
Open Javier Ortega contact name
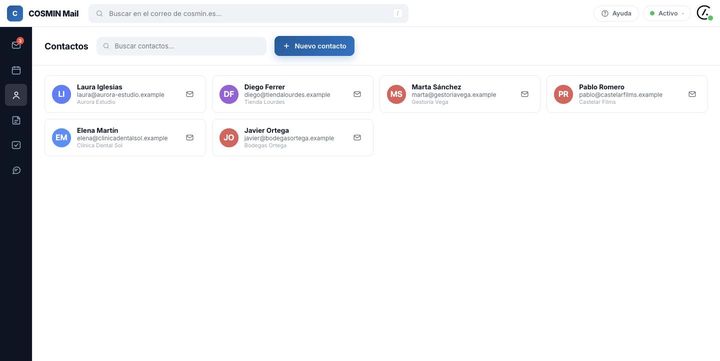266,130
